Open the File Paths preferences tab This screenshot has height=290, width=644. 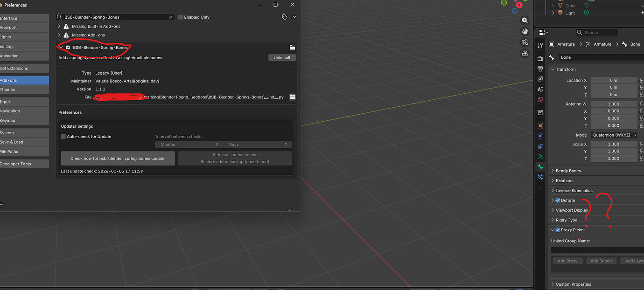click(24, 152)
